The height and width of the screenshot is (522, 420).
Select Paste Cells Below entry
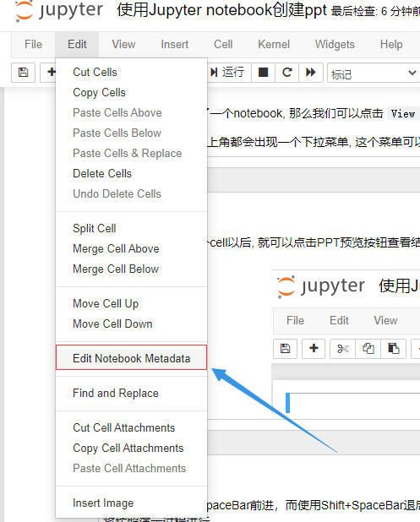[x=132, y=133]
